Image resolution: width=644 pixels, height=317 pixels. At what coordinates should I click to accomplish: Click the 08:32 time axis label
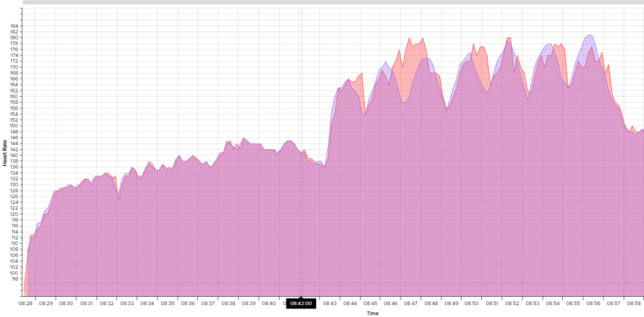[x=107, y=303]
